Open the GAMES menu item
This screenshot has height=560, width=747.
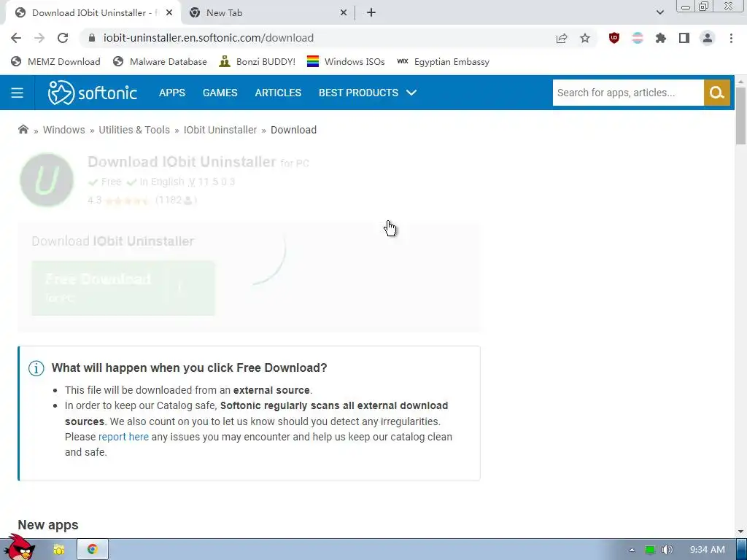coord(220,93)
